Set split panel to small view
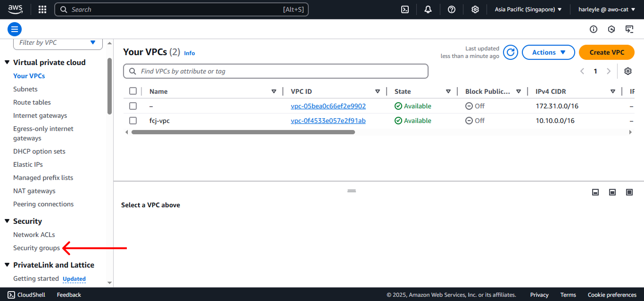644x301 pixels. point(595,192)
